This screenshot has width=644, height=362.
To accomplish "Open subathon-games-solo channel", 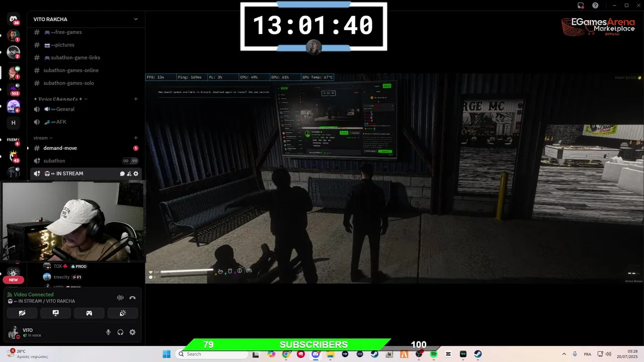I will click(86, 83).
